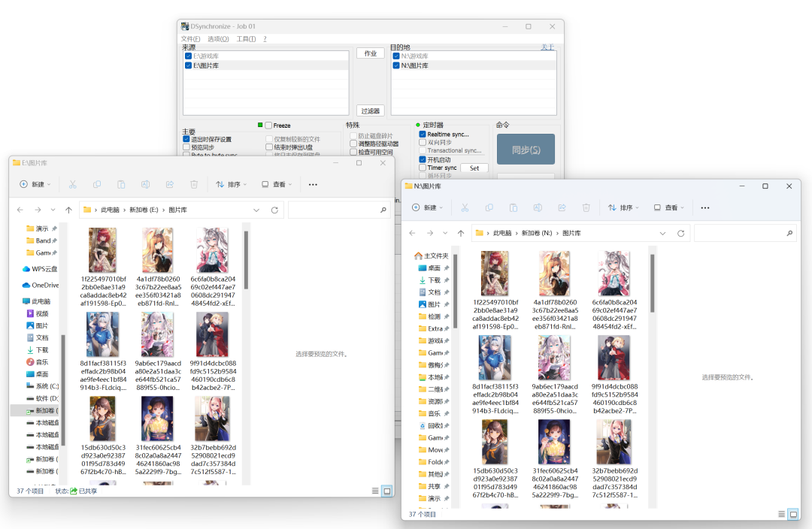Open 排序 dropdown in E:\图片库 window
The height and width of the screenshot is (529, 812).
[x=232, y=184]
